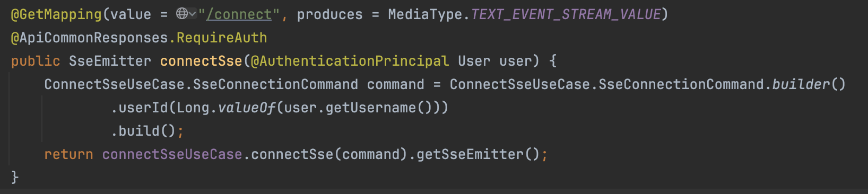This screenshot has width=868, height=194.
Task: Click the SseEmitter return type
Action: (110, 61)
